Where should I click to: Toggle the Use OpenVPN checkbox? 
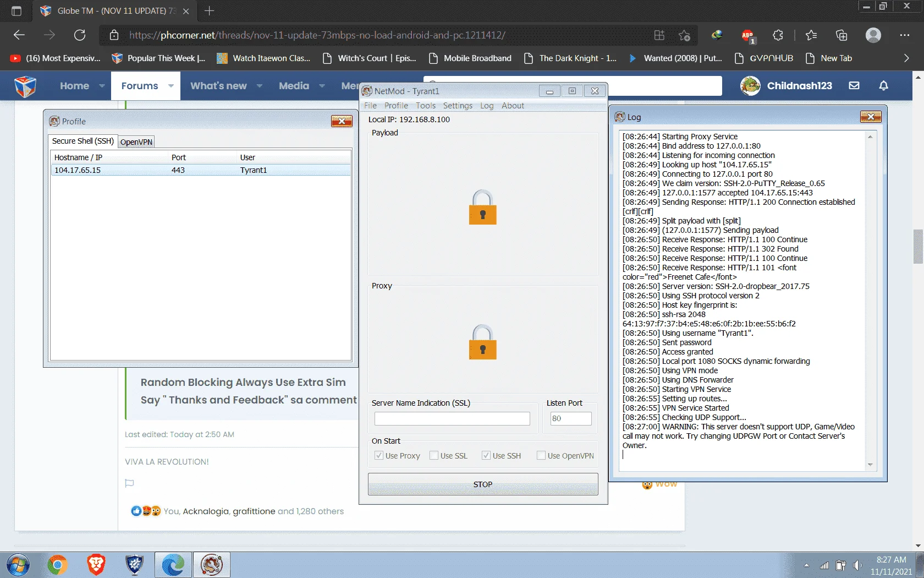pyautogui.click(x=541, y=455)
